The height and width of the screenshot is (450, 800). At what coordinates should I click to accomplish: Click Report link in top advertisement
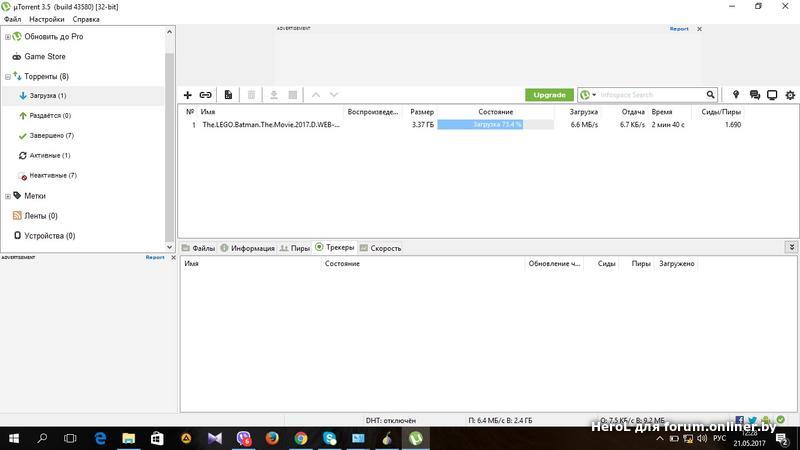(679, 29)
